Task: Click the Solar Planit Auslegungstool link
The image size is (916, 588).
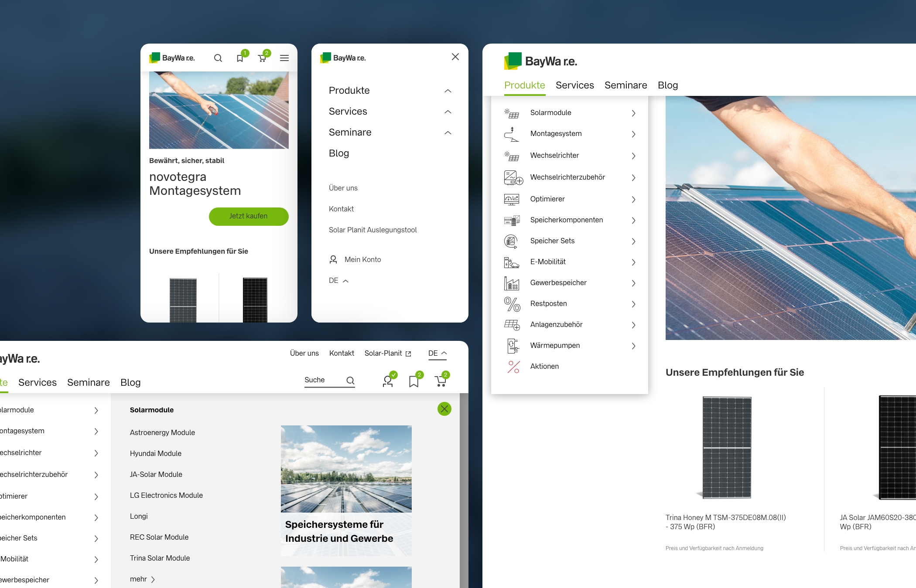Action: (x=372, y=230)
